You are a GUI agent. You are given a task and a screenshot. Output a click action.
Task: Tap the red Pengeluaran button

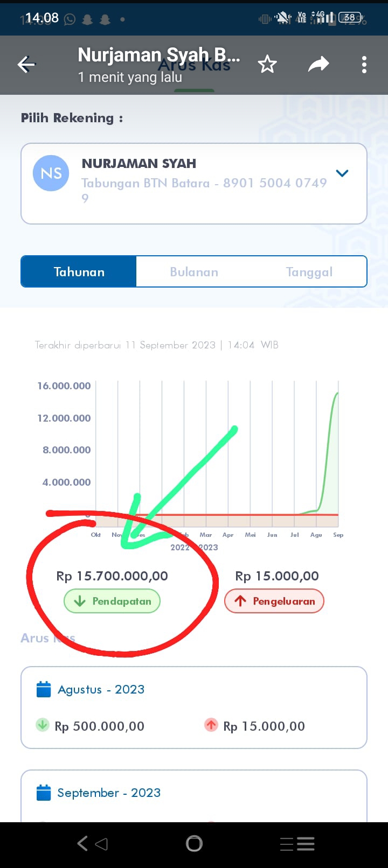[274, 601]
